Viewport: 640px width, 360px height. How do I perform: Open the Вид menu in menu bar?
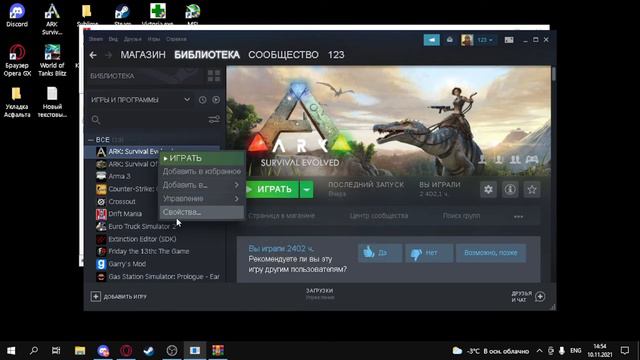(113, 39)
